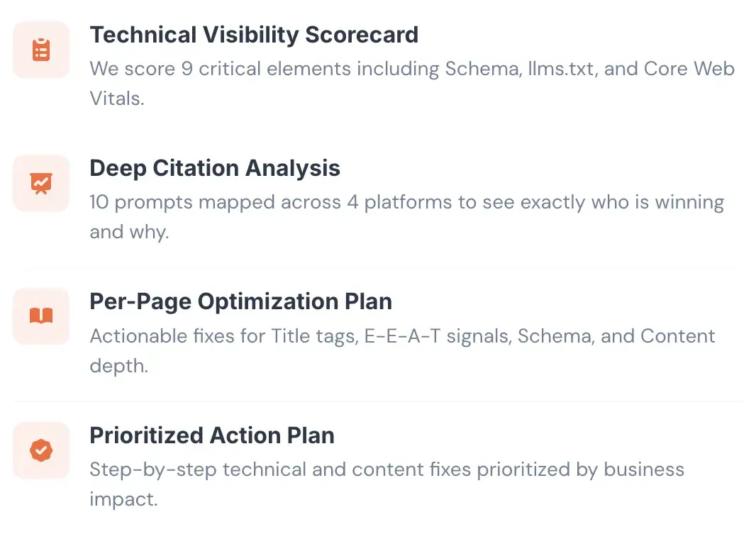The image size is (756, 539).
Task: Click the clipboard scorecard icon
Action: pos(41,50)
